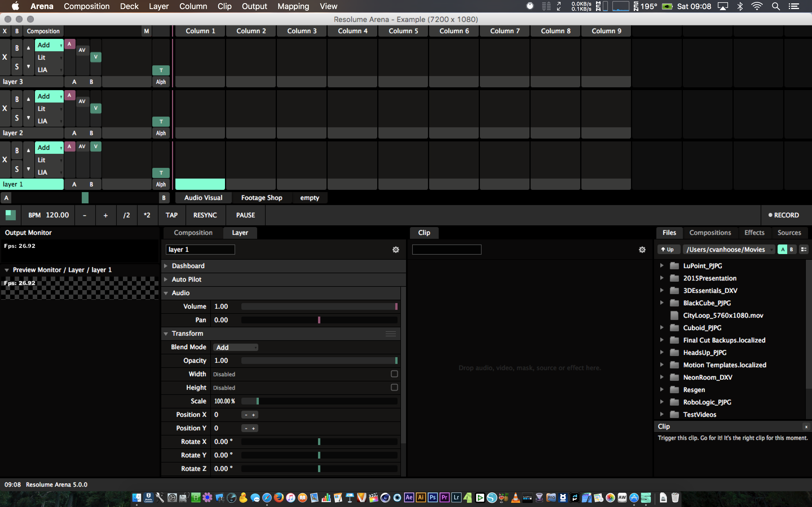Click the layer 1 name field
Viewport: 812px width, 507px height.
click(200, 250)
